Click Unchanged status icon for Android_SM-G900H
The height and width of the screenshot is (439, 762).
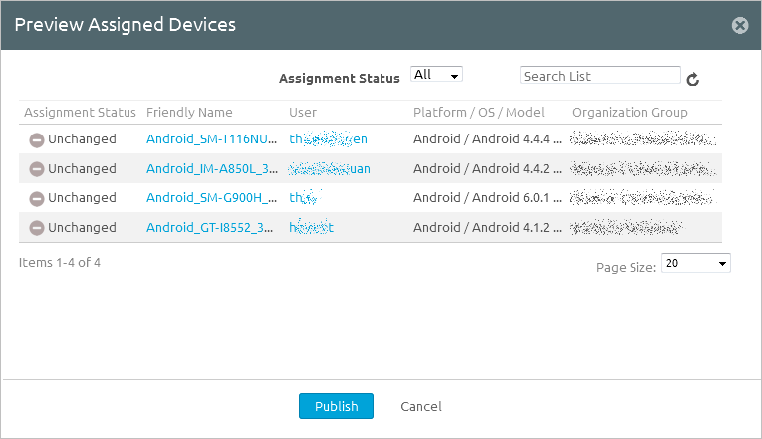pos(36,198)
